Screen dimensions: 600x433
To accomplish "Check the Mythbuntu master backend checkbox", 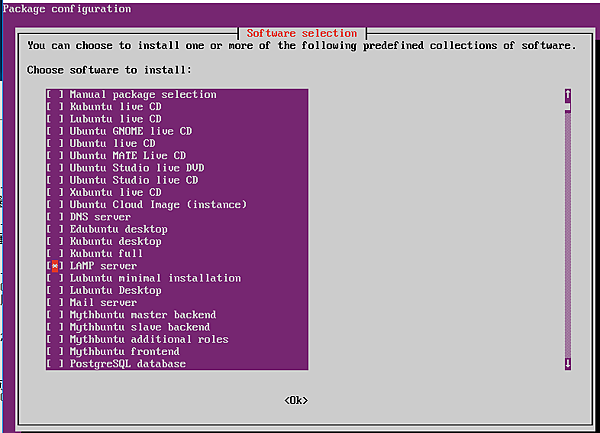I will (x=55, y=315).
